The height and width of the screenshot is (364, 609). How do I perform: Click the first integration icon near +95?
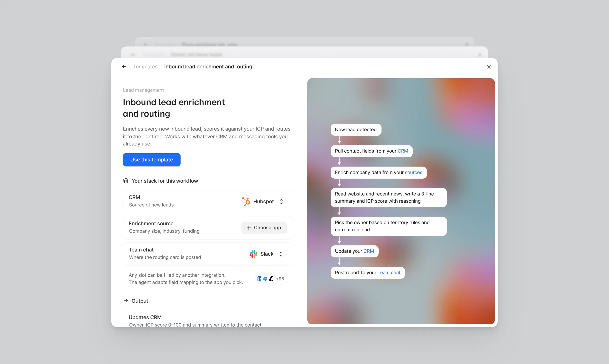pyautogui.click(x=259, y=279)
